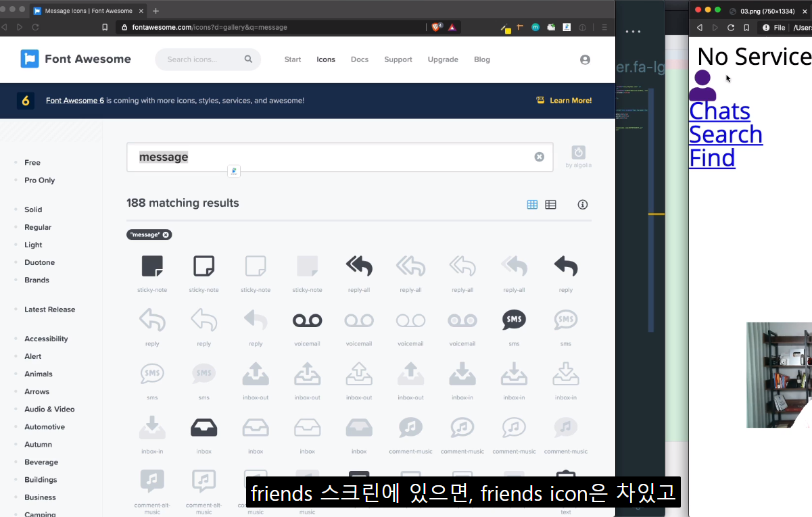Click the webcam video thumbnail
The height and width of the screenshot is (517, 812).
point(779,375)
